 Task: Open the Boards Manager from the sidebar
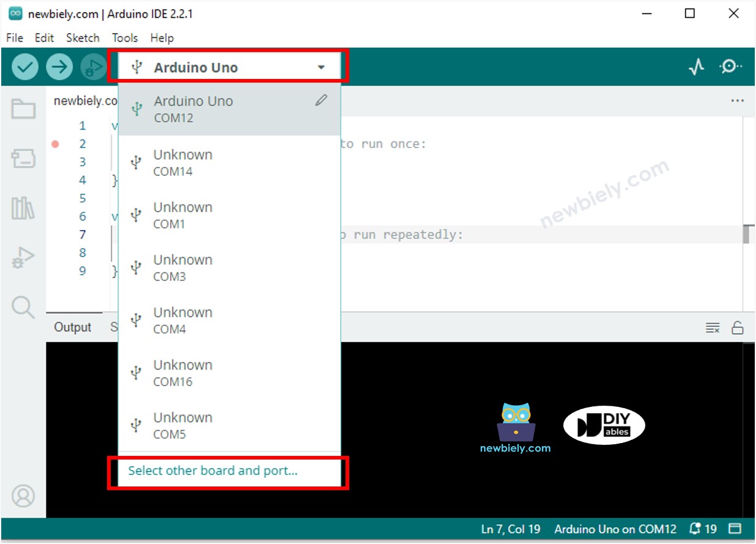click(x=22, y=157)
